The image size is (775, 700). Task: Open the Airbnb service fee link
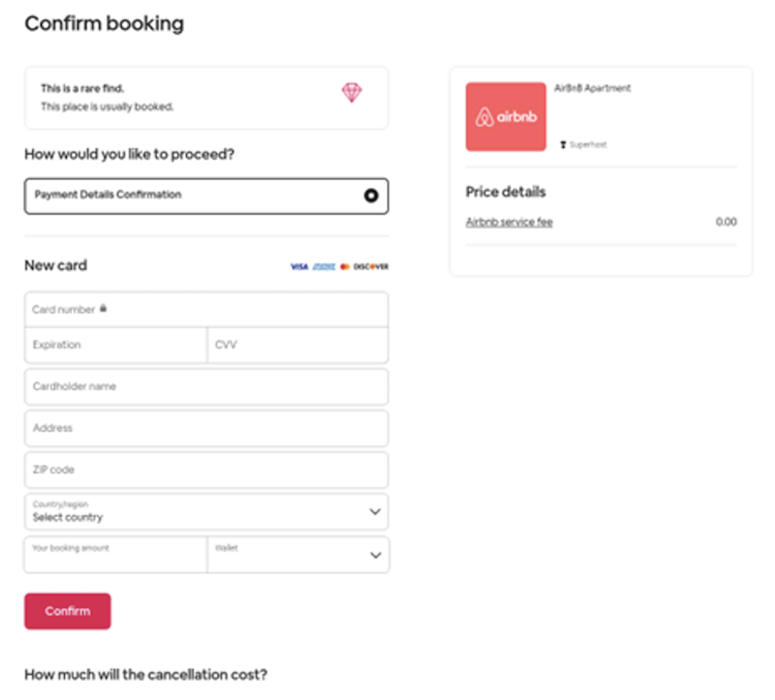pos(509,222)
